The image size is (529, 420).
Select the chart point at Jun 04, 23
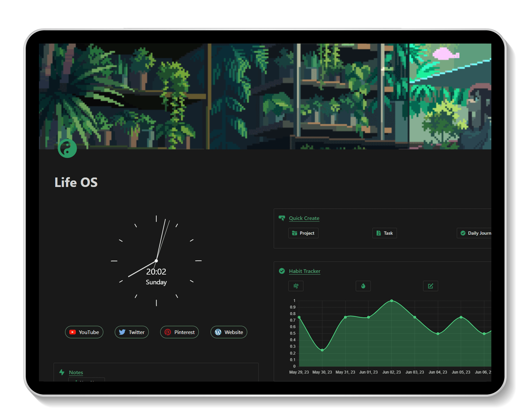(x=438, y=334)
